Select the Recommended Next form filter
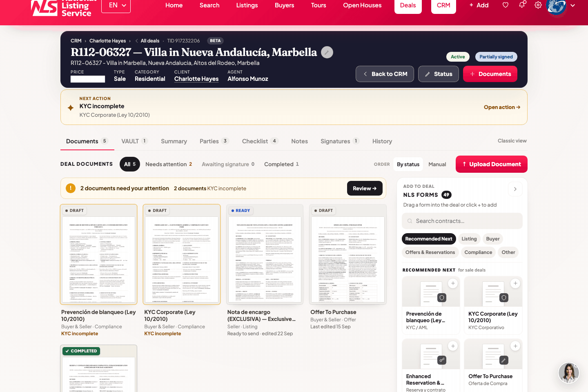The height and width of the screenshot is (392, 588). [429, 239]
